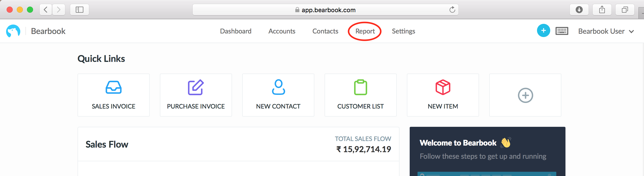Go to the Dashboard tab

[x=236, y=31]
